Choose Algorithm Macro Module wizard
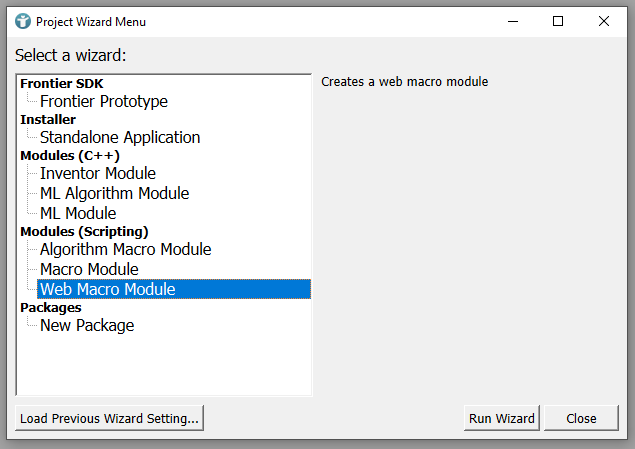The height and width of the screenshot is (449, 635). point(125,249)
